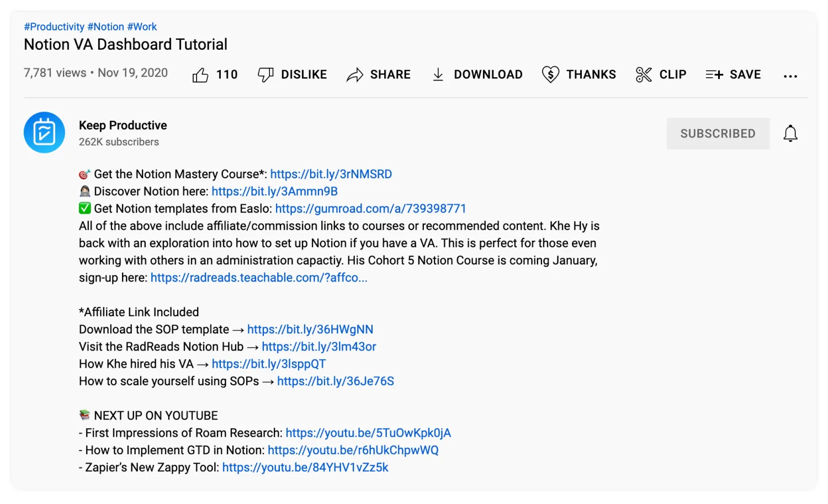Open Notion Mastery Course link bit.ly/3rNMSRD
Screen dimensions: 828x504
point(331,174)
